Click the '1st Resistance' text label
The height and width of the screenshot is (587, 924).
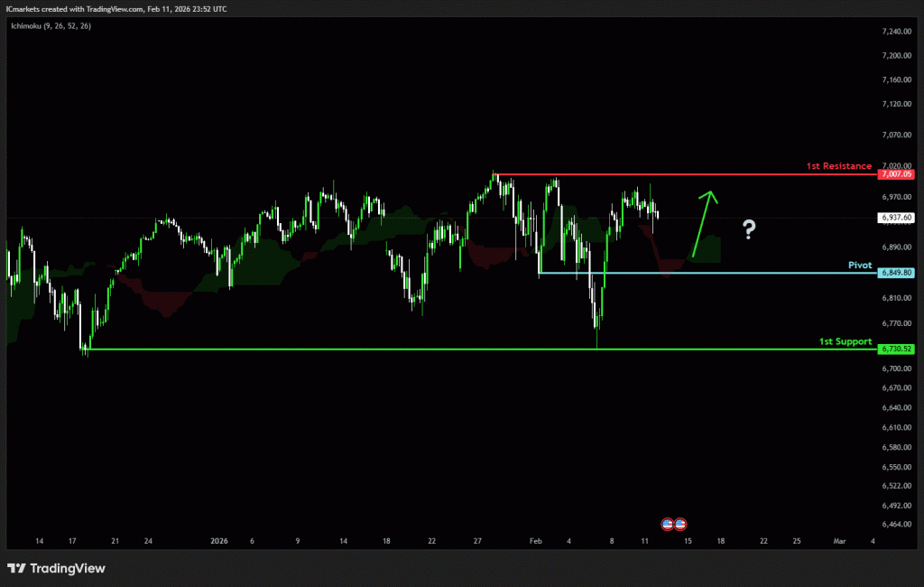838,166
